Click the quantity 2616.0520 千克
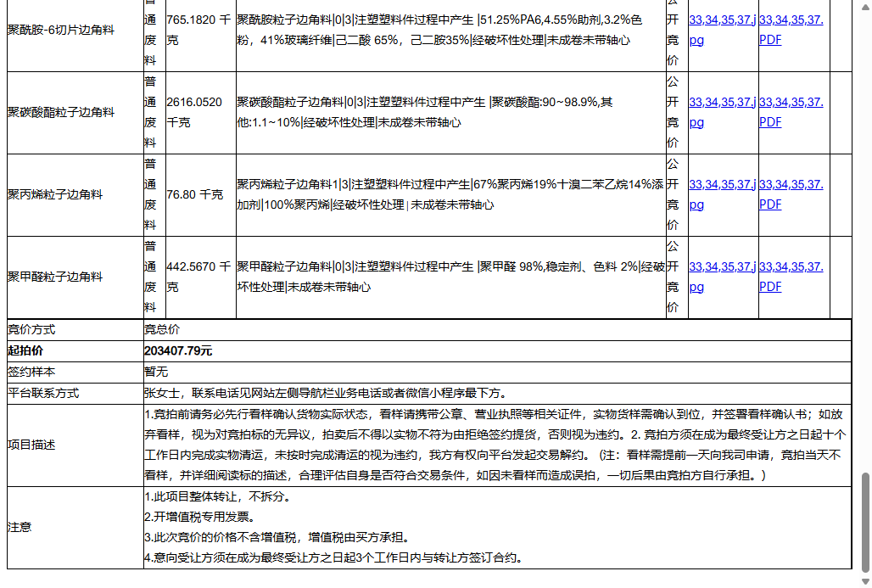 (194, 112)
